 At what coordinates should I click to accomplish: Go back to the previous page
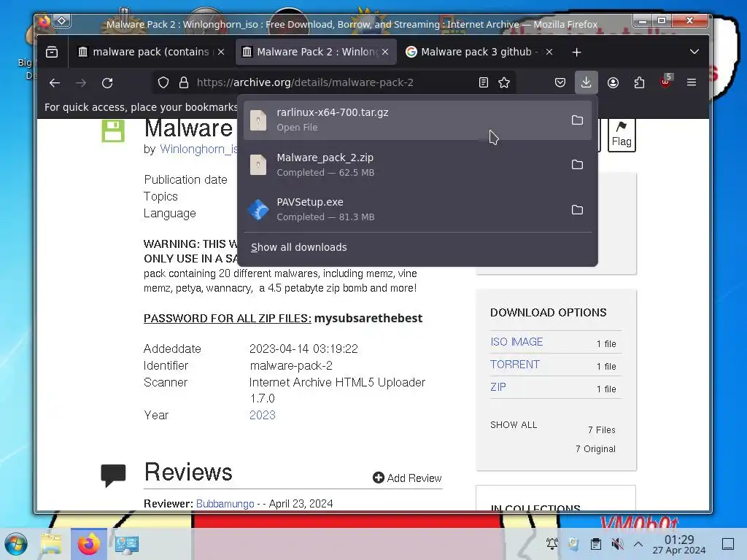coord(55,83)
